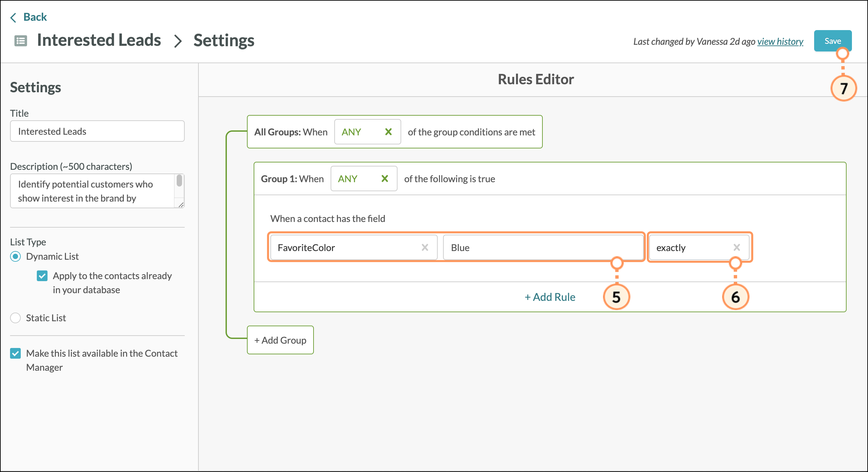Clear the 'exactly' match selection X
868x472 pixels.
(736, 248)
